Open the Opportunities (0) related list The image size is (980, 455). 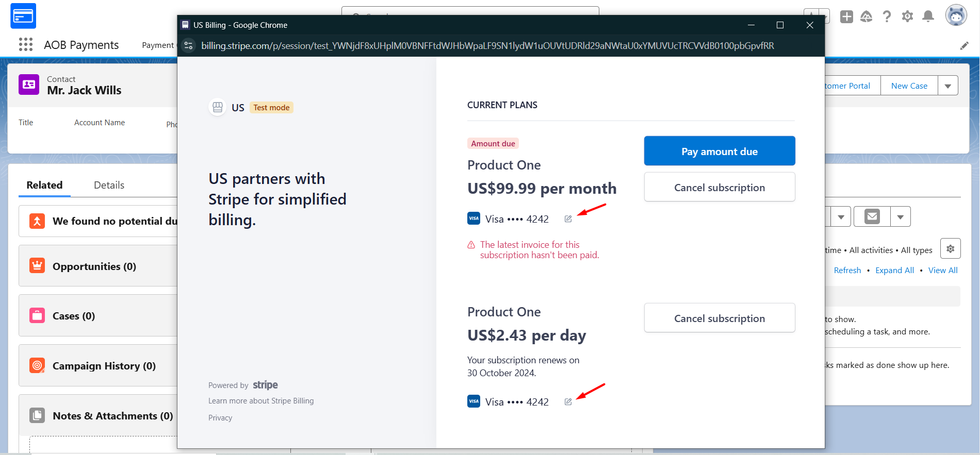click(94, 266)
